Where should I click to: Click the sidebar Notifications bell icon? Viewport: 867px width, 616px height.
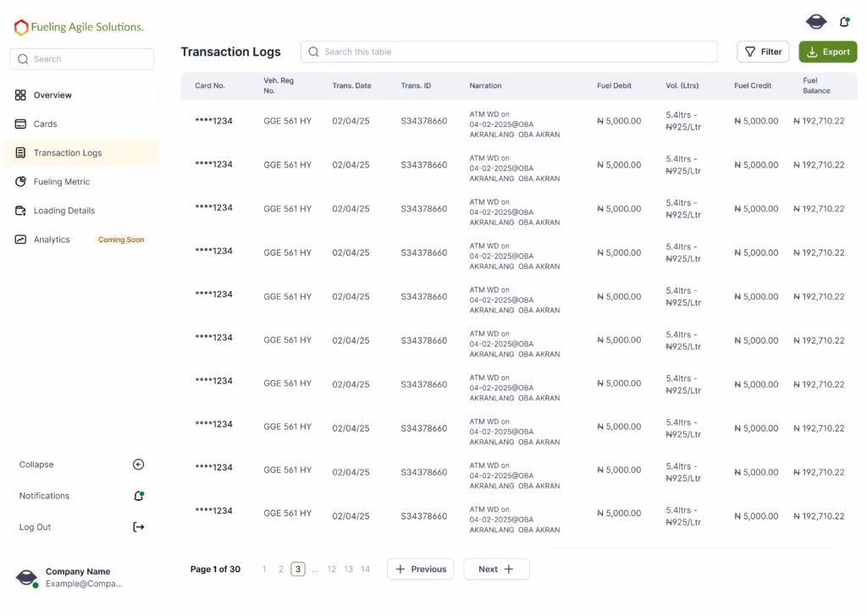(139, 496)
